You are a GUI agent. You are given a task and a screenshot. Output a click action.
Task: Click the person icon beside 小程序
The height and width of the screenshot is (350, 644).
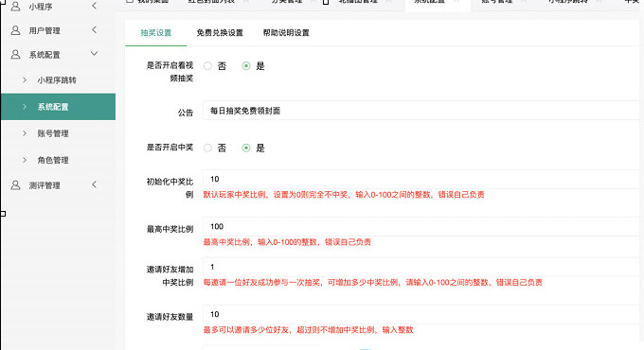click(15, 7)
